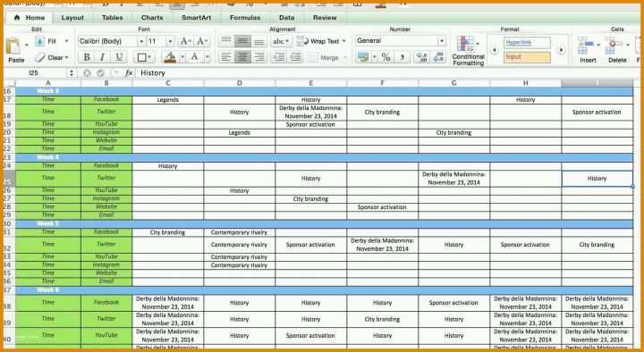Toggle middle vertical alignment
Viewport: 644px width, 352px height.
[x=242, y=41]
